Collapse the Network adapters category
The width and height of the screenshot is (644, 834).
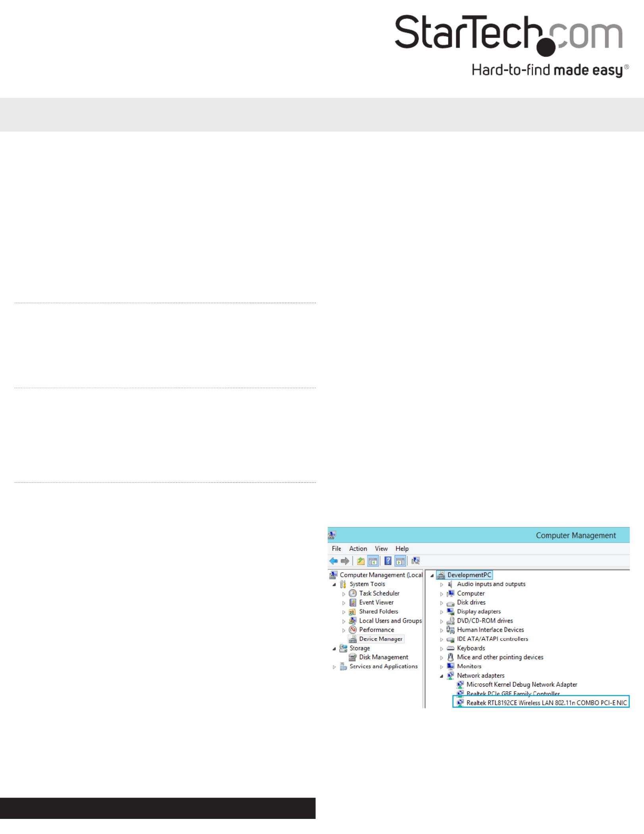coord(441,676)
